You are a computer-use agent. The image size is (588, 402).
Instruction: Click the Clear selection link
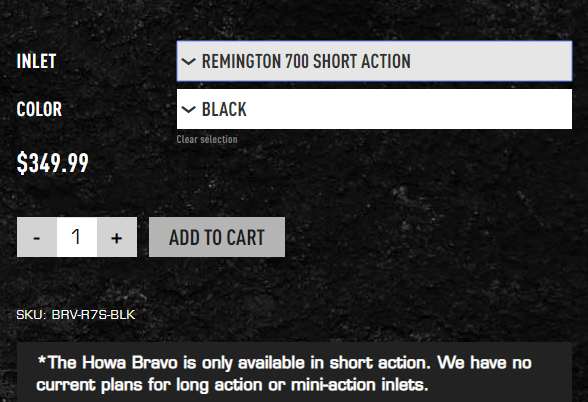(x=207, y=139)
